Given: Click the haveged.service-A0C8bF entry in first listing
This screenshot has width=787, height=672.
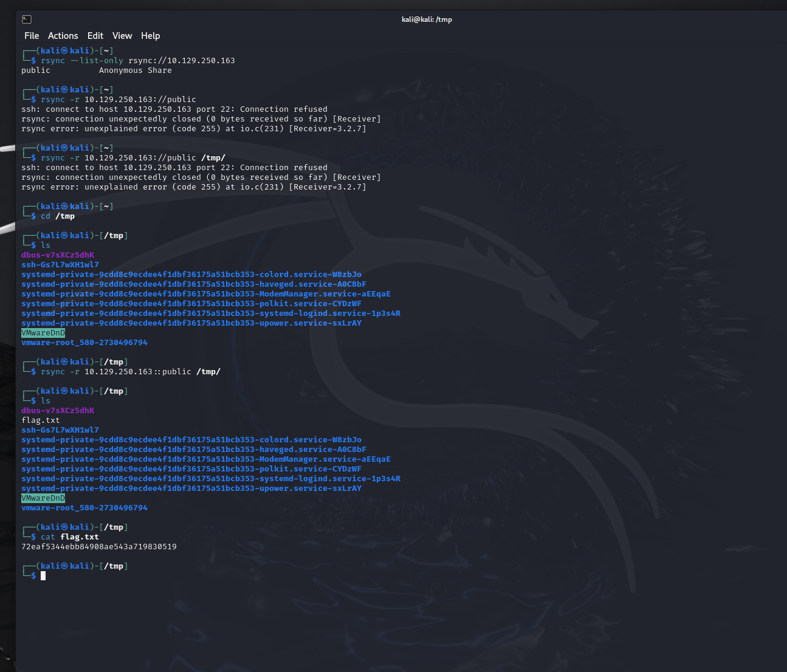Looking at the screenshot, I should pos(194,284).
